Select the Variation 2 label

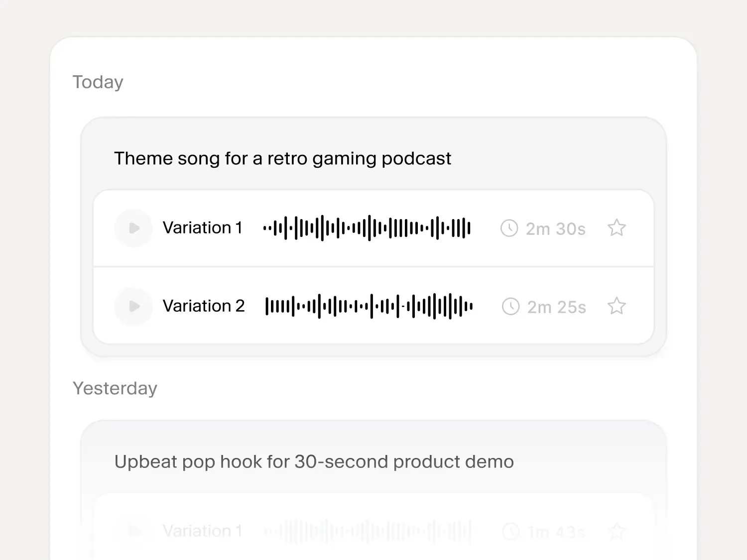pyautogui.click(x=204, y=306)
